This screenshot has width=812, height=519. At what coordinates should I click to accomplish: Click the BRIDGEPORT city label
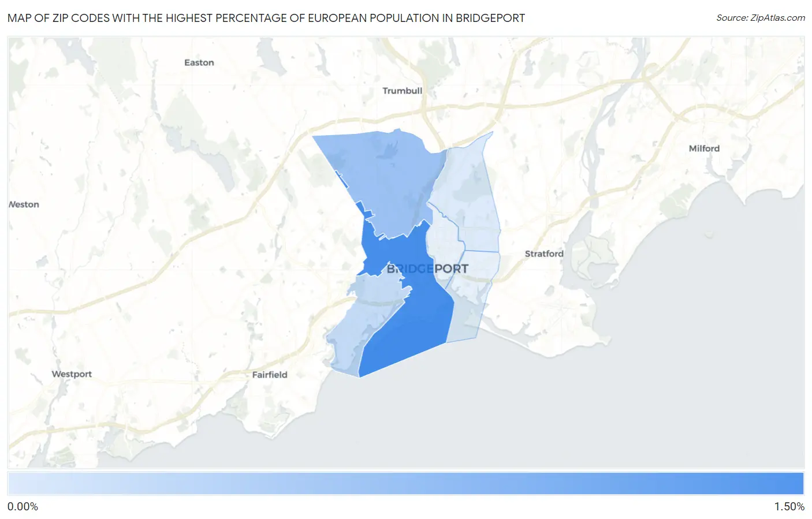pos(427,268)
